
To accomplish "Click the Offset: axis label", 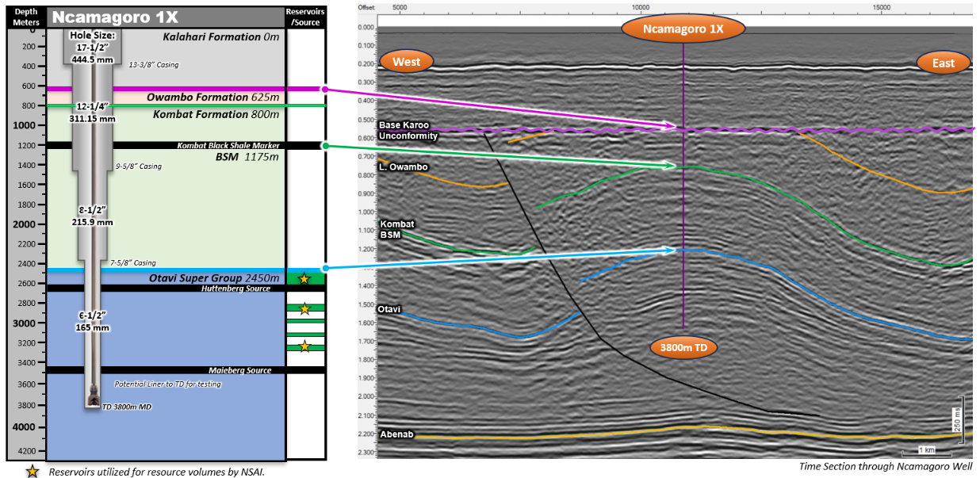I will coord(366,6).
